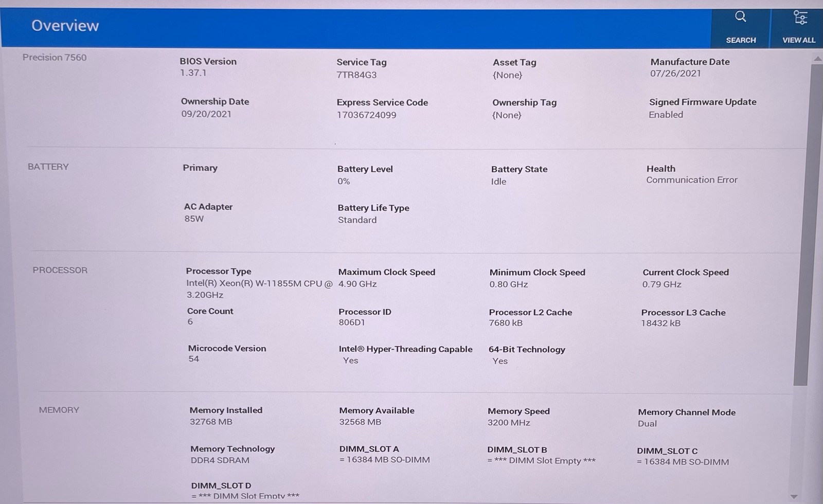
Task: Select the PROCESSOR section heading
Action: pos(60,270)
